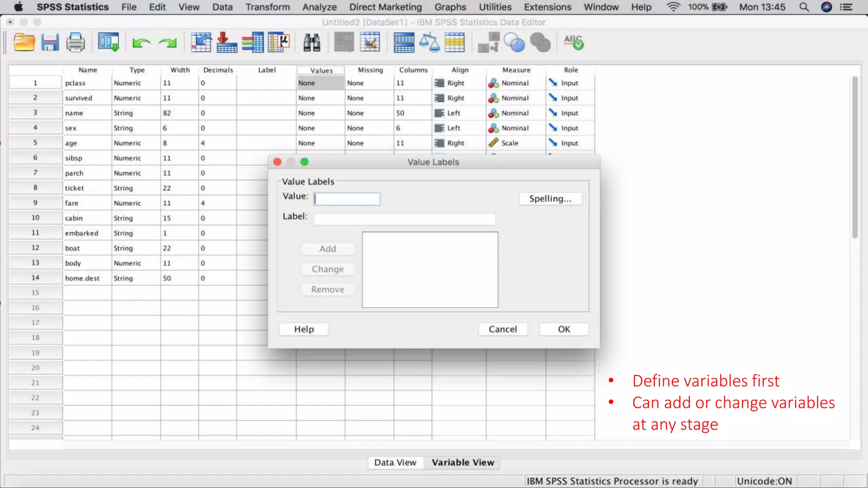Click the Print icon in toolbar
The height and width of the screenshot is (488, 868).
click(x=75, y=43)
